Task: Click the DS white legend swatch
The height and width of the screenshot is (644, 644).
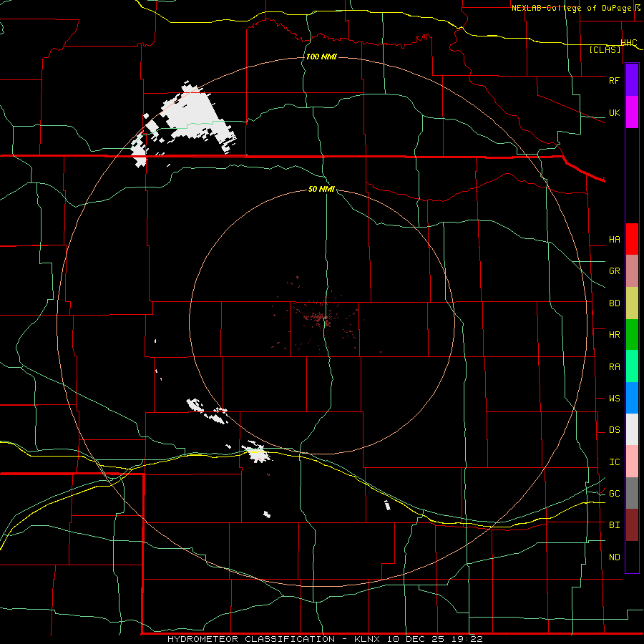Action: point(632,429)
